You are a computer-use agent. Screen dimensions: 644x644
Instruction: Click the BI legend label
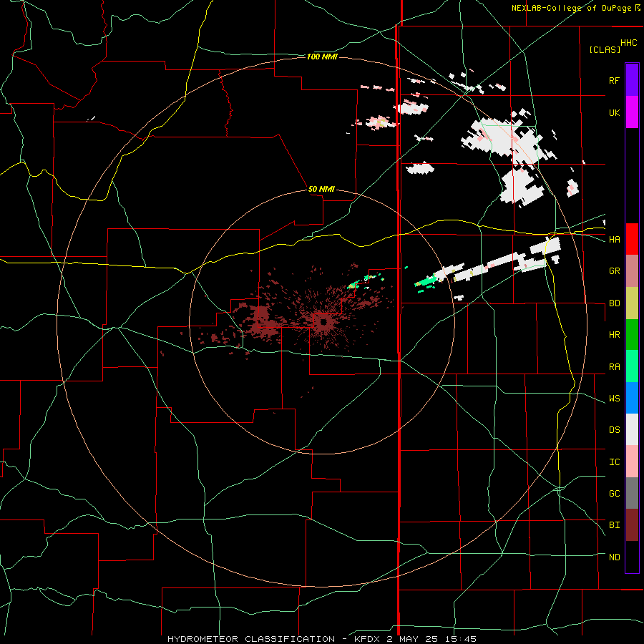[614, 525]
